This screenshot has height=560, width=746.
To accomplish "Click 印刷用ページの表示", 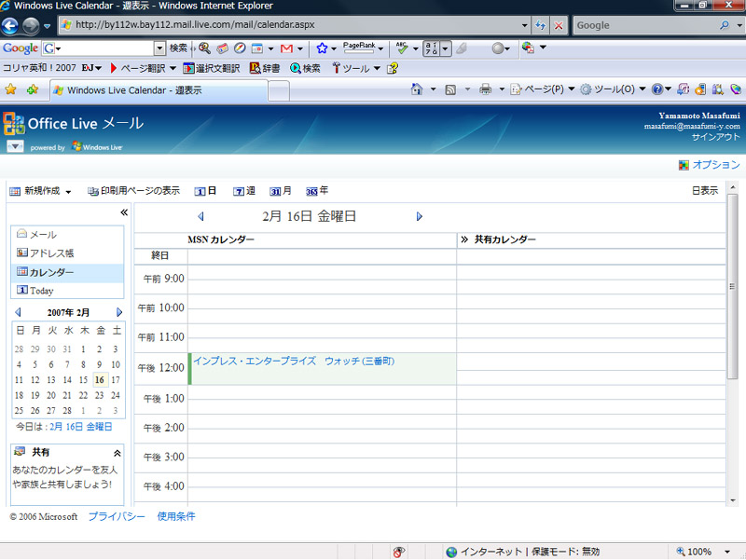I will 133,191.
